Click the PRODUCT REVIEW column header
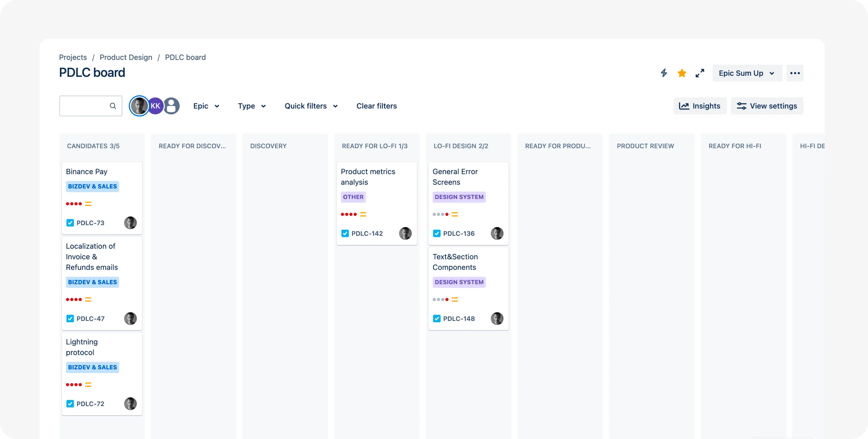 (x=645, y=146)
